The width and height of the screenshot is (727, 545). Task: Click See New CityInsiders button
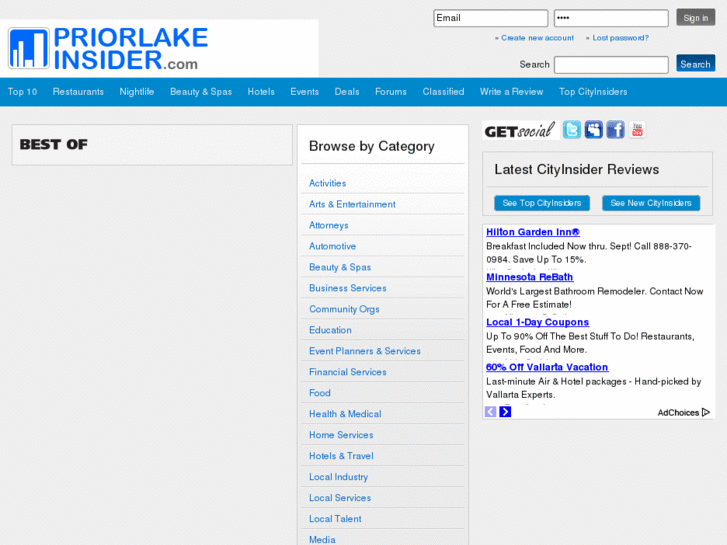[x=651, y=203]
